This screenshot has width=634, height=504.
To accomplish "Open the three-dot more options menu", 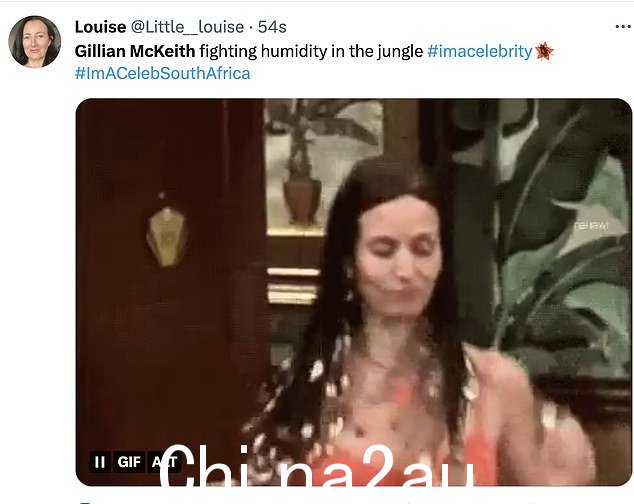I will 623,27.
